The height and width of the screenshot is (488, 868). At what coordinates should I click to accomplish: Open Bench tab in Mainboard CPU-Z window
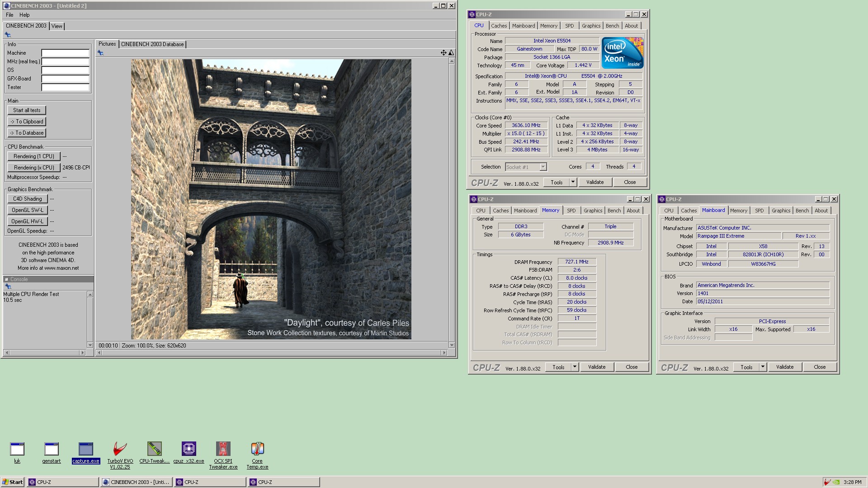tap(802, 211)
